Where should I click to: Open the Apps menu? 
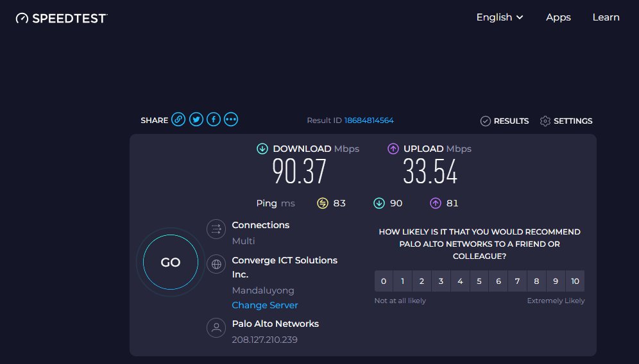click(558, 17)
